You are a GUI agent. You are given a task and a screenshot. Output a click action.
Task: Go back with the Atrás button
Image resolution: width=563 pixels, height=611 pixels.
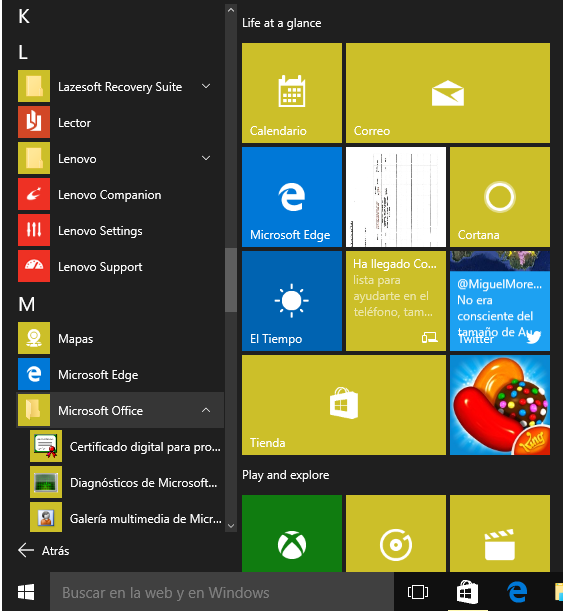pyautogui.click(x=44, y=551)
